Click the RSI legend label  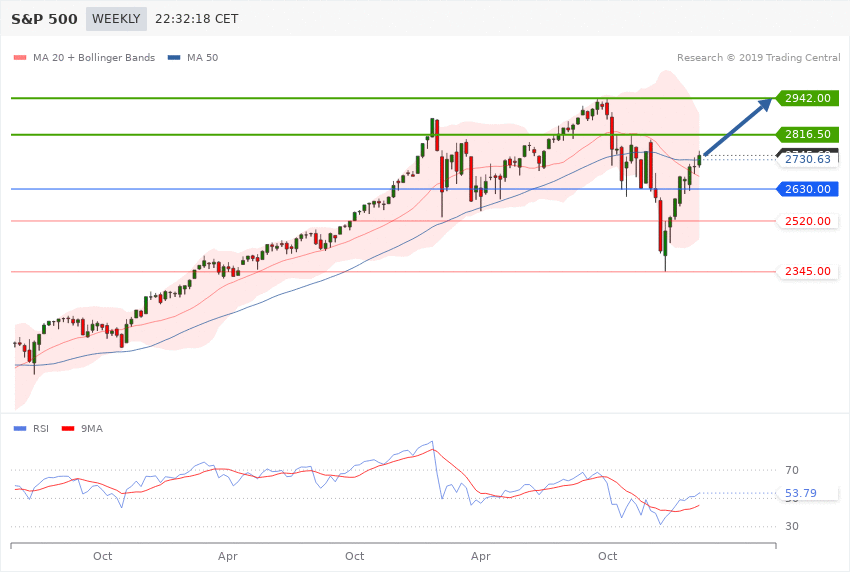(41, 429)
